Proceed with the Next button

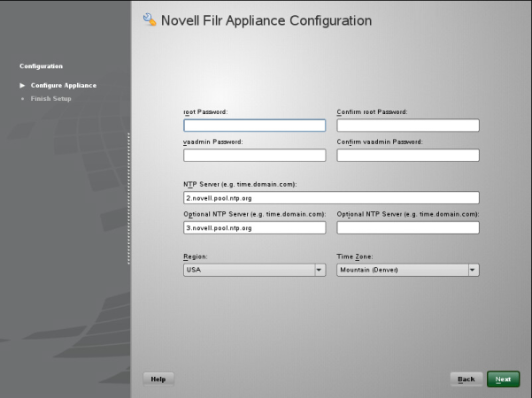503,379
